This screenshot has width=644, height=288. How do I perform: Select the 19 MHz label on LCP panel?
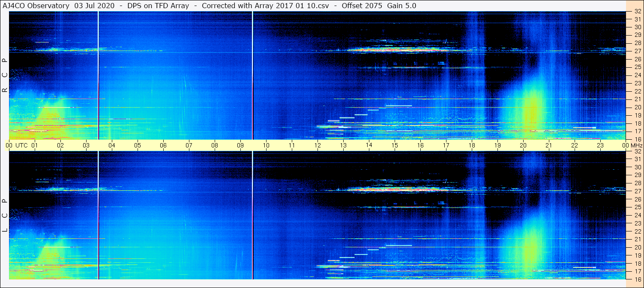(637, 255)
